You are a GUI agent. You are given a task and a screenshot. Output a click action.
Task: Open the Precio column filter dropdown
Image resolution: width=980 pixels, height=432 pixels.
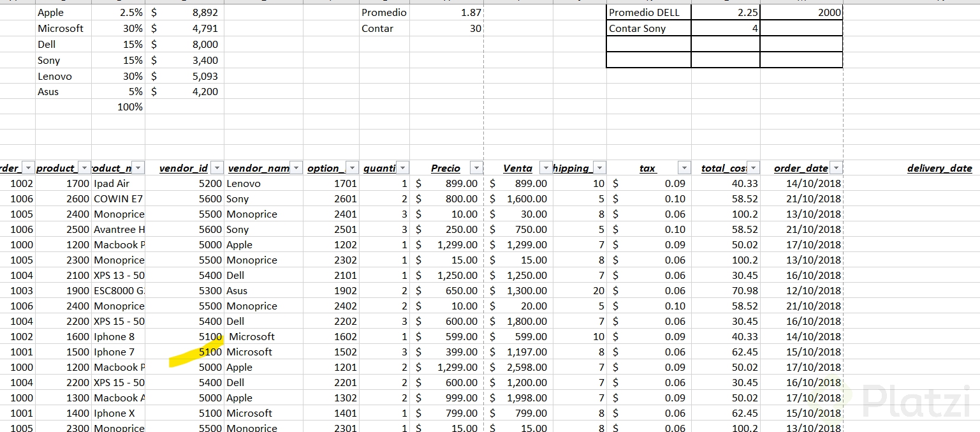click(x=476, y=168)
